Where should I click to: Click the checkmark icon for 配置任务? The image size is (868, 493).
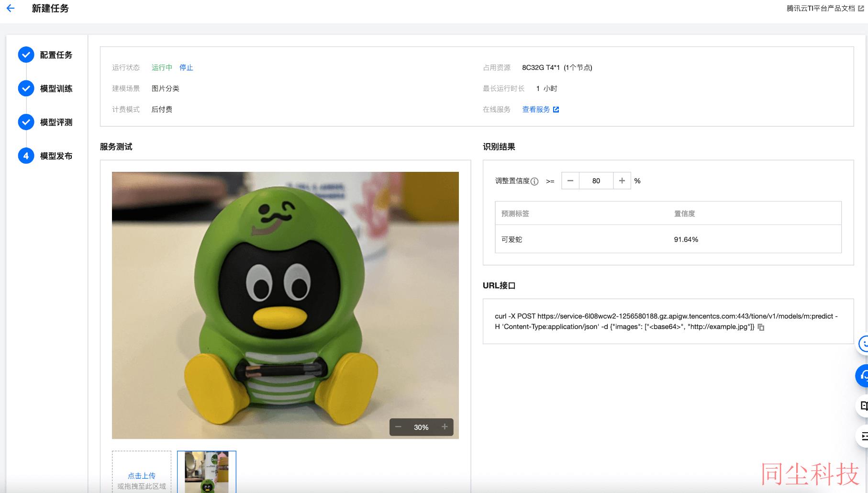[x=26, y=55]
